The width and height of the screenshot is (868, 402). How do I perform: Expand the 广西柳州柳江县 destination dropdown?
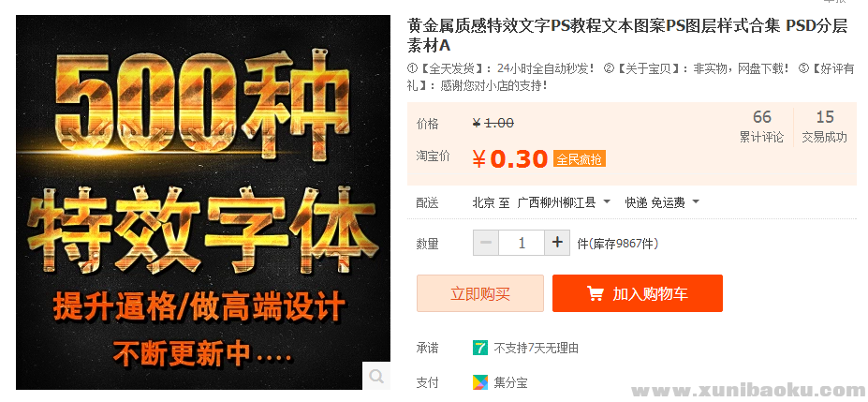(x=564, y=202)
